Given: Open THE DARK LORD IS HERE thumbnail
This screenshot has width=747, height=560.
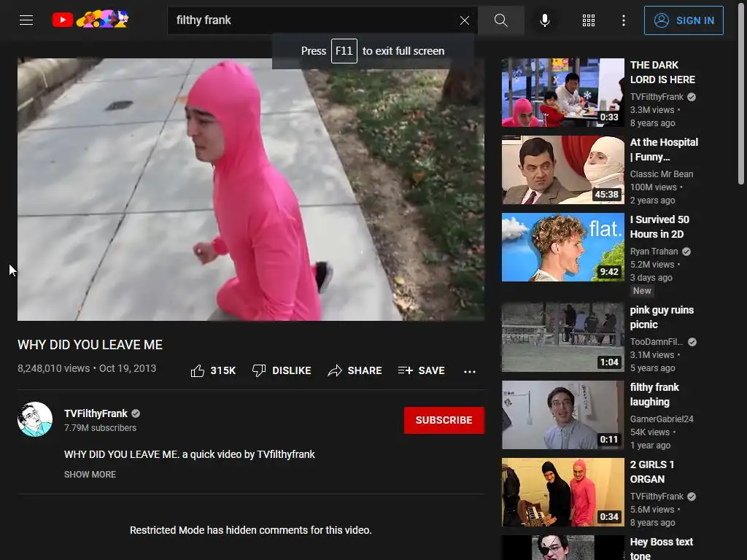Looking at the screenshot, I should 562,93.
